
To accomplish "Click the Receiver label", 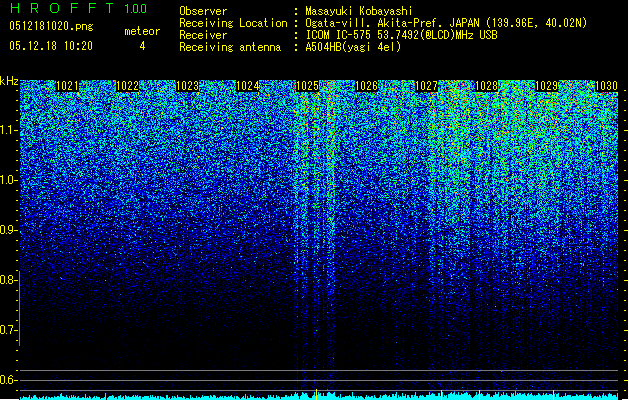I will click(x=203, y=35).
